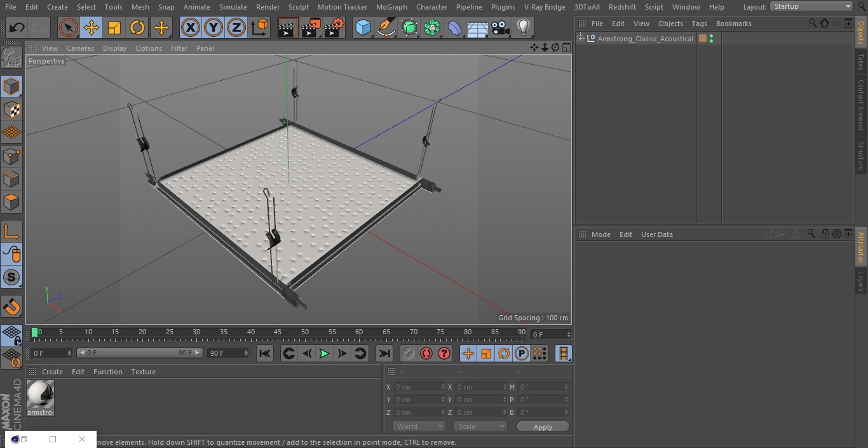
Task: Enable Texture mode icon
Action: (11, 110)
